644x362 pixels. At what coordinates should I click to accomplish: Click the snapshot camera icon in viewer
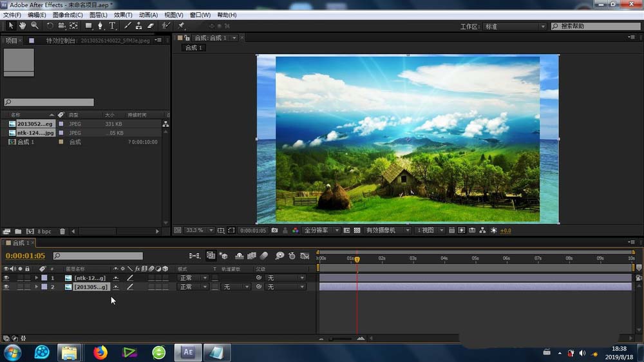tap(275, 230)
